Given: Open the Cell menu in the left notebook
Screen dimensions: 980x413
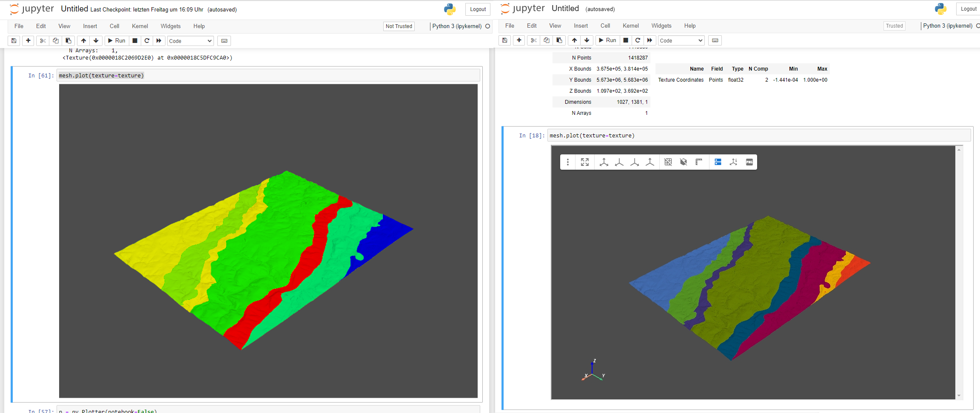Looking at the screenshot, I should (x=114, y=26).
